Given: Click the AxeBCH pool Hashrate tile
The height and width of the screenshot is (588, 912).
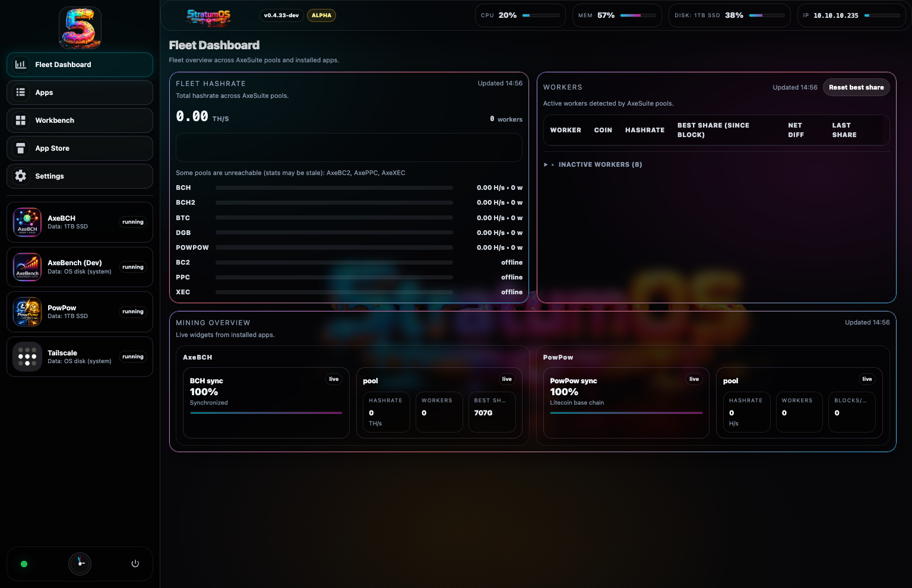Looking at the screenshot, I should 386,412.
